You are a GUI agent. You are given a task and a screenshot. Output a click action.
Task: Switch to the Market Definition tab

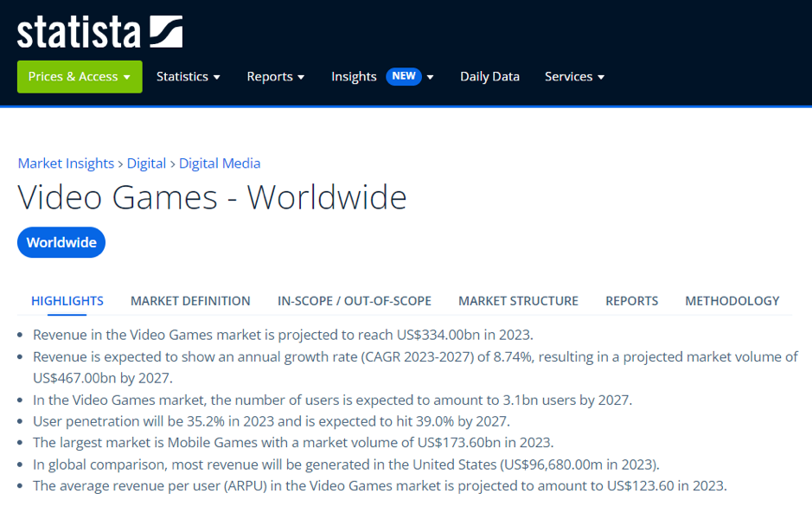(x=190, y=301)
